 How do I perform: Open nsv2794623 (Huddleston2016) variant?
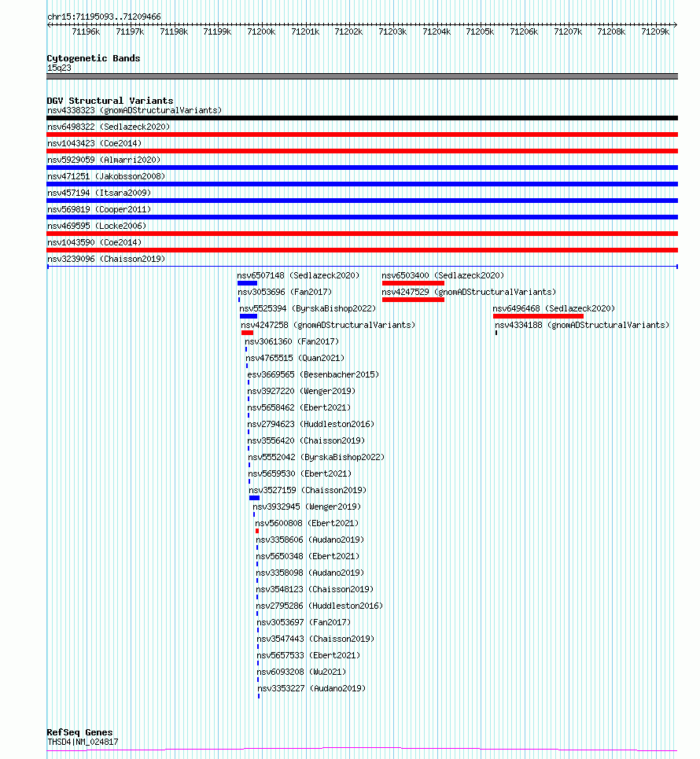pos(311,424)
